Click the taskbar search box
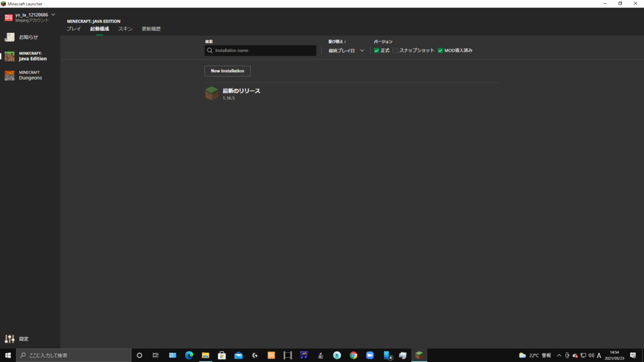Image resolution: width=644 pixels, height=362 pixels. 73,355
